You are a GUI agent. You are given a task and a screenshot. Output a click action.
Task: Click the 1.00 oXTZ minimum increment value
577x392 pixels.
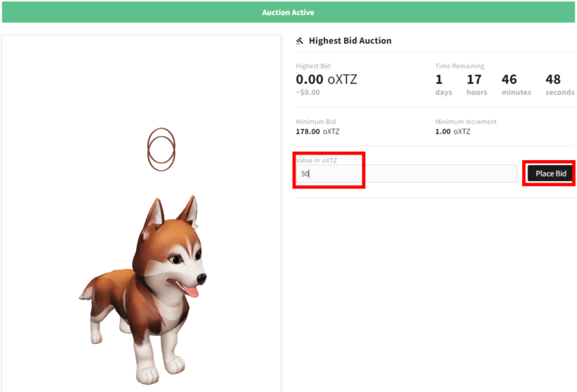point(453,131)
